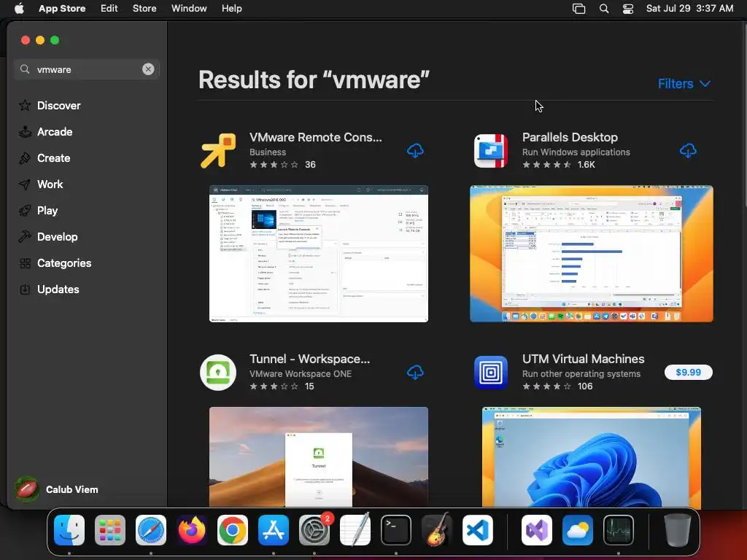Launch Google Chrome from the Dock

[233, 530]
